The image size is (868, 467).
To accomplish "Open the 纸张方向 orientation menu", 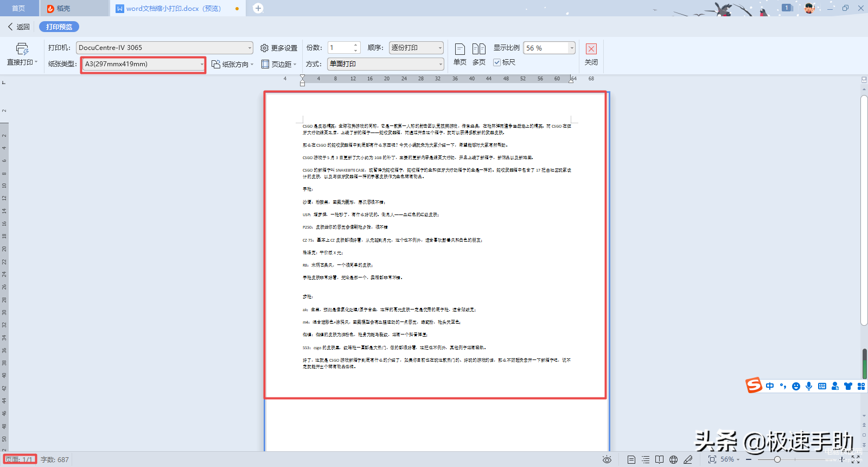I will pos(232,64).
